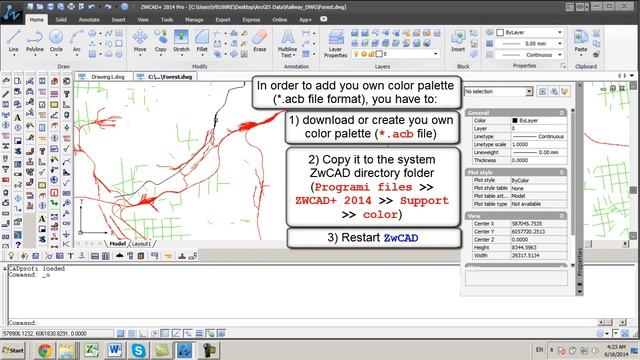Toggle Ortho mode in status bar

pyautogui.click(x=143, y=333)
